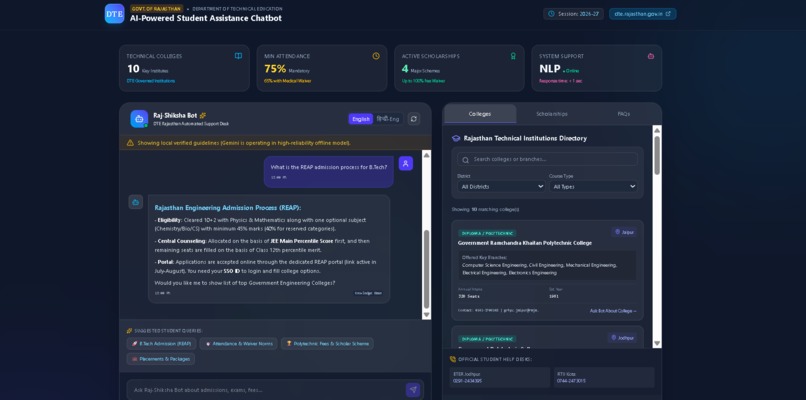Click the Raj-Shiksha Bot avatar icon

[x=139, y=119]
